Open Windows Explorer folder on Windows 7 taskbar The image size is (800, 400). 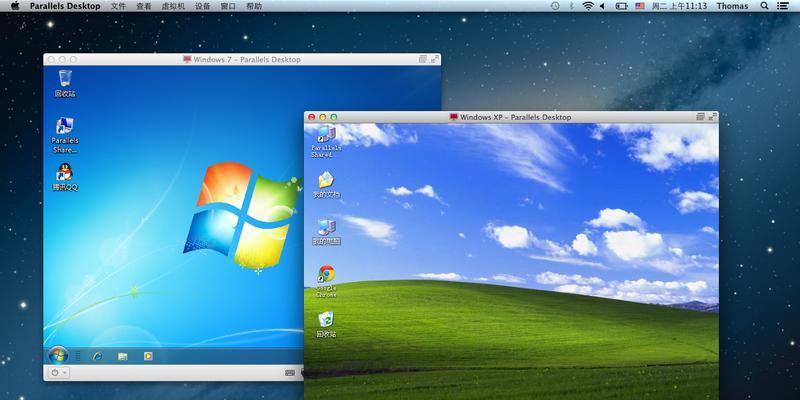[x=122, y=356]
